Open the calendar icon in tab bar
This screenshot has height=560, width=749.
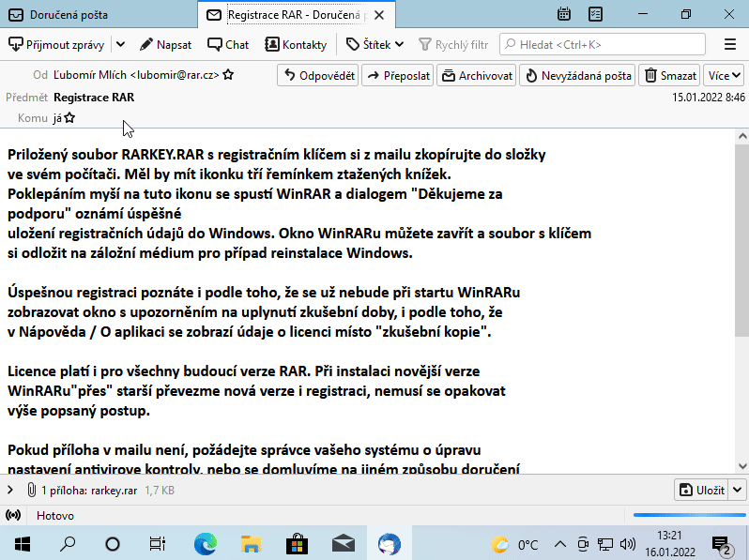(564, 14)
